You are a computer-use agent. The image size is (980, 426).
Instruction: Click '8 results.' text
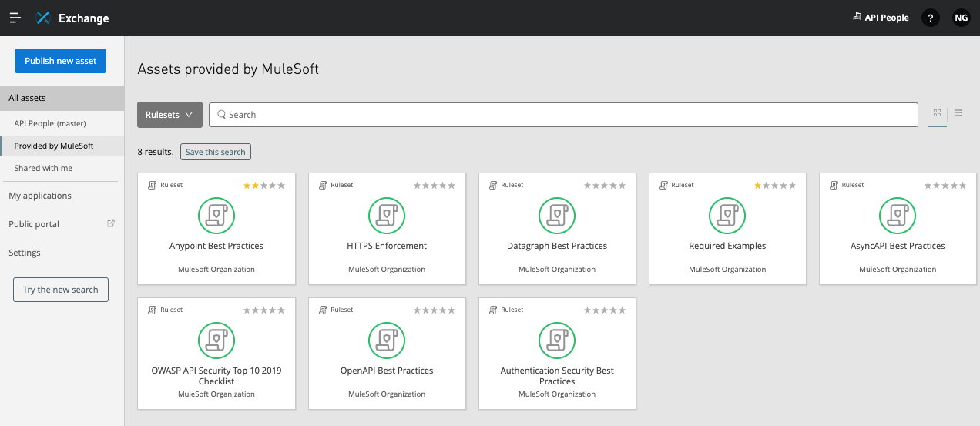pyautogui.click(x=156, y=152)
